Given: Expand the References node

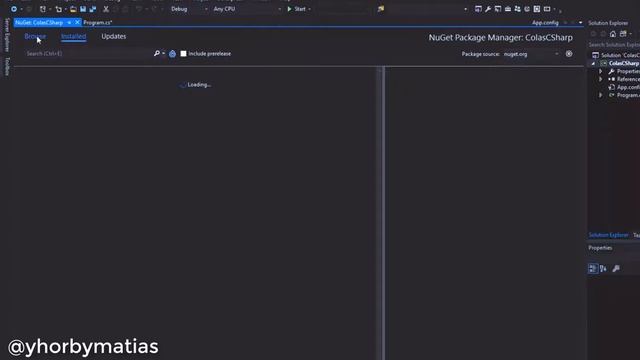Looking at the screenshot, I should pyautogui.click(x=600, y=79).
